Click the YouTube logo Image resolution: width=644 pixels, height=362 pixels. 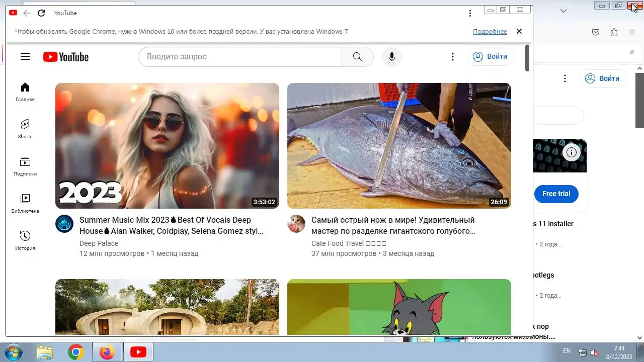(66, 57)
